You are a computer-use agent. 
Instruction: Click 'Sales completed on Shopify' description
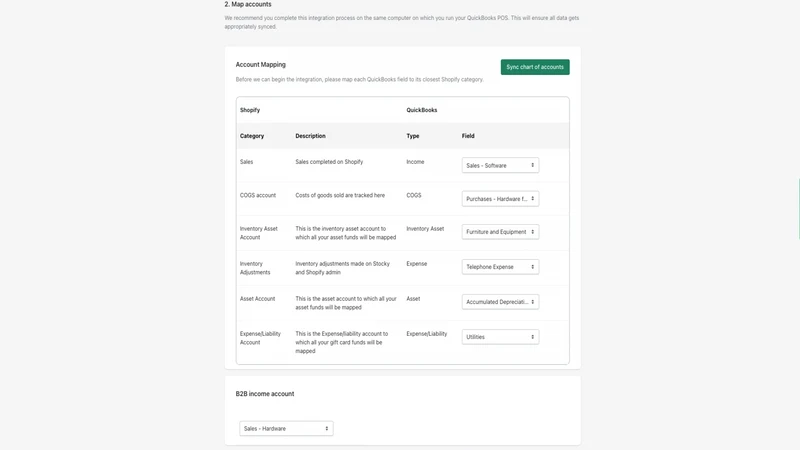coord(329,162)
